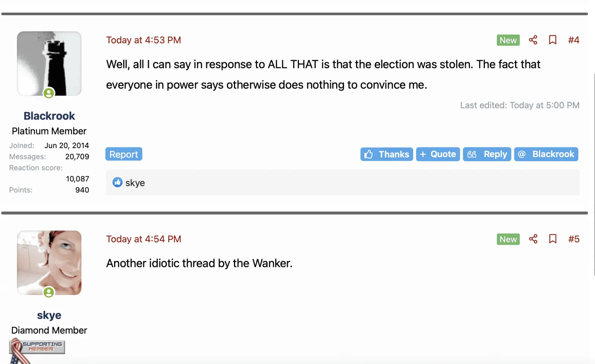Bookmark post #4
The image size is (595, 364).
[x=553, y=40]
